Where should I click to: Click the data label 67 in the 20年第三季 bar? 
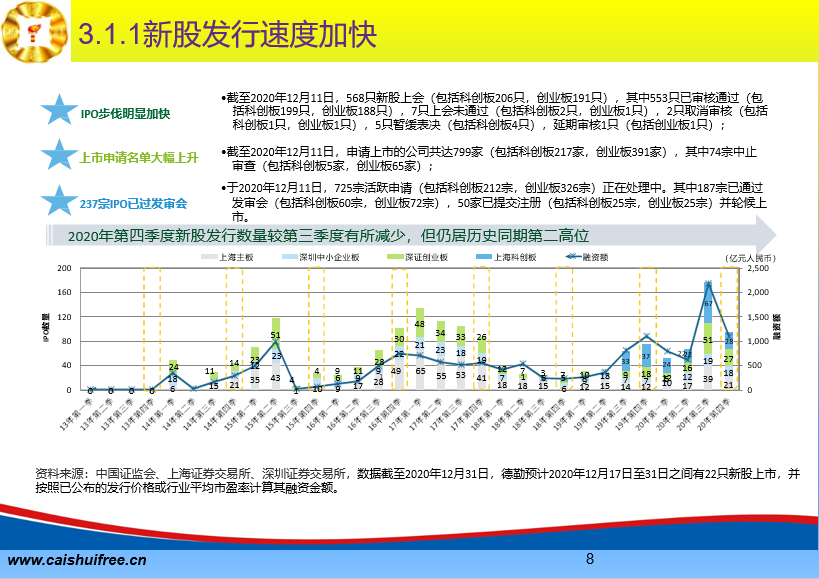point(708,304)
